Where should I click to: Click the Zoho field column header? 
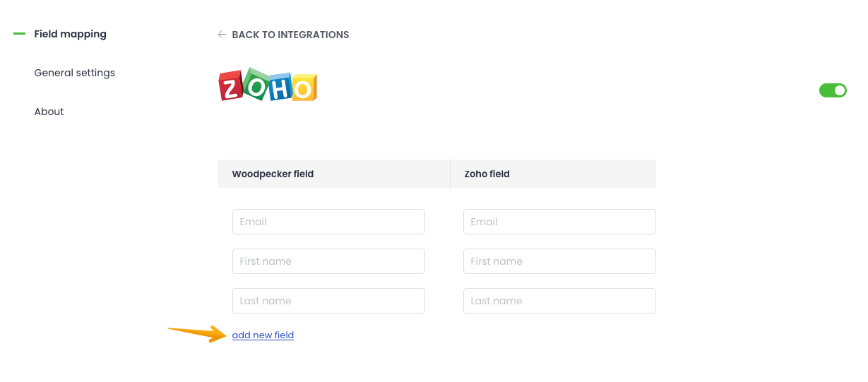coord(487,174)
